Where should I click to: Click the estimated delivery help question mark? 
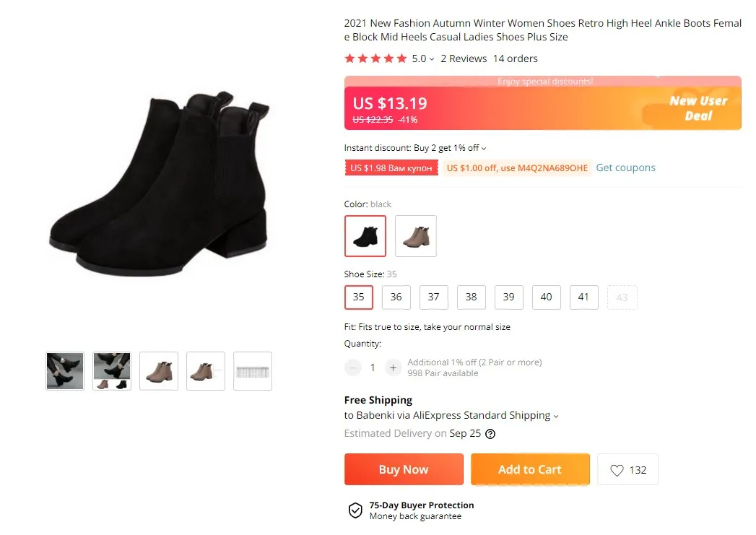(x=490, y=434)
